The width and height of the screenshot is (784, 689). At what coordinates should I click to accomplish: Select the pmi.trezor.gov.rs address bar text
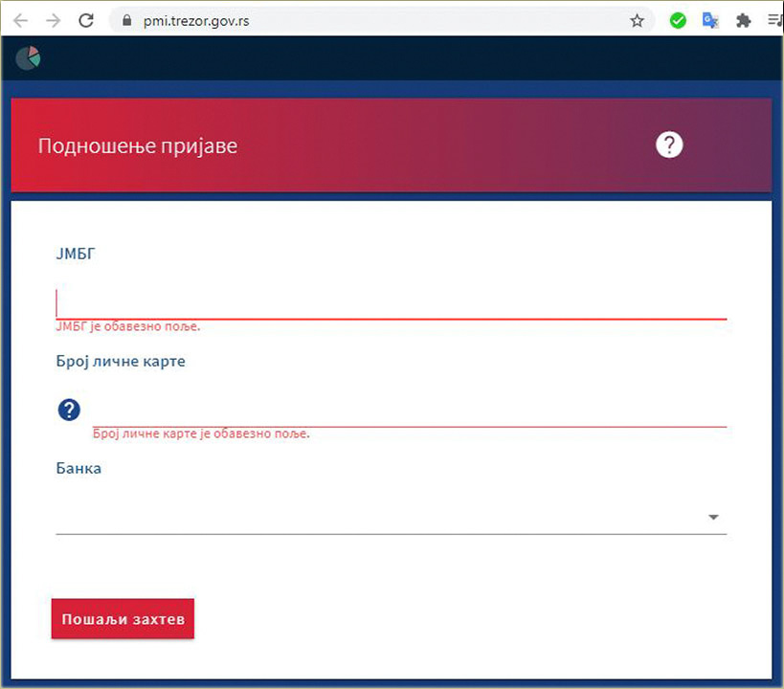(x=196, y=21)
